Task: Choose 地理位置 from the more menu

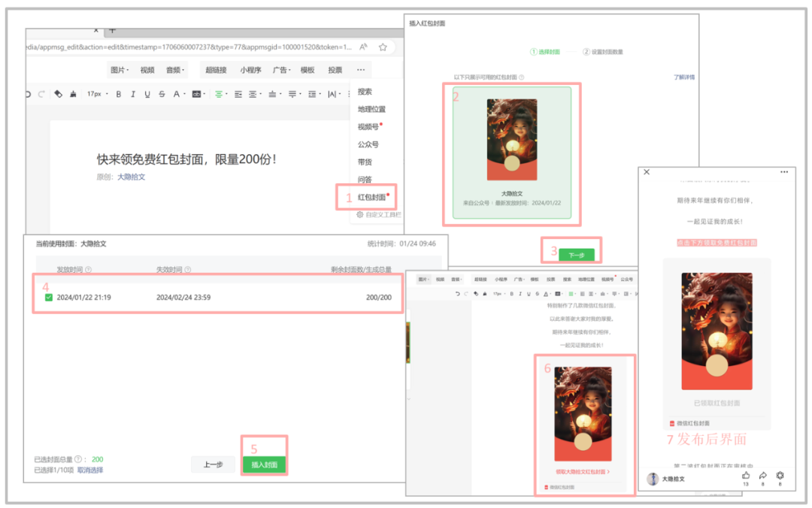Action: pos(371,109)
